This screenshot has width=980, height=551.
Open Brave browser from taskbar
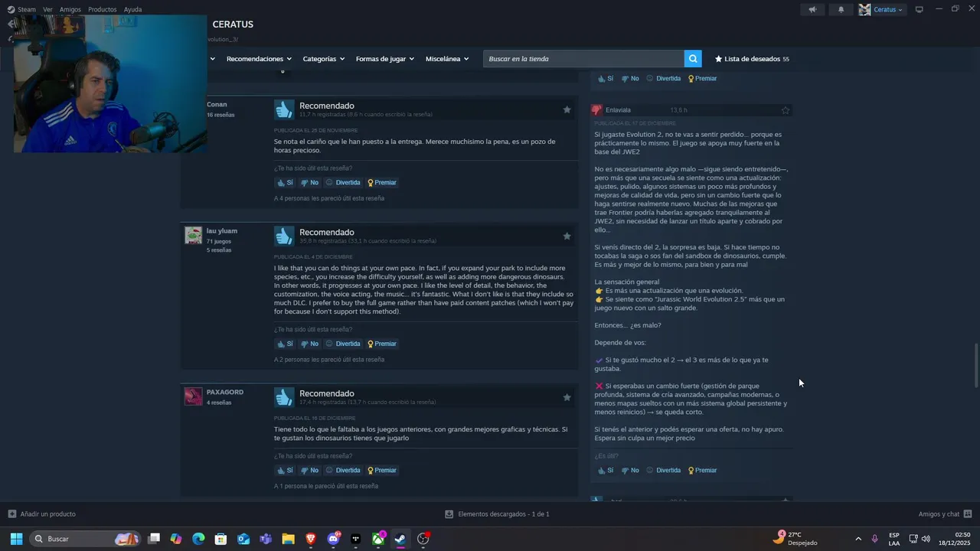point(310,539)
